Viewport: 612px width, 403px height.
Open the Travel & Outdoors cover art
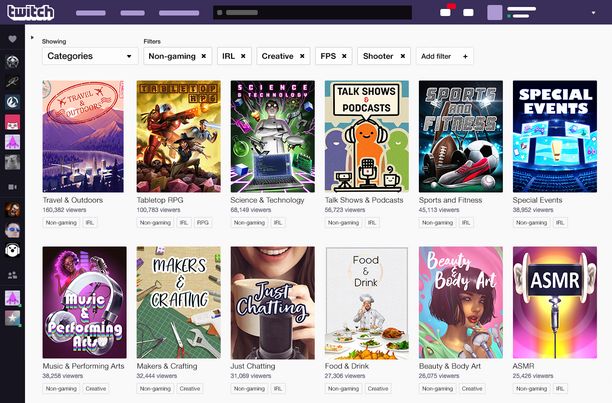(83, 136)
